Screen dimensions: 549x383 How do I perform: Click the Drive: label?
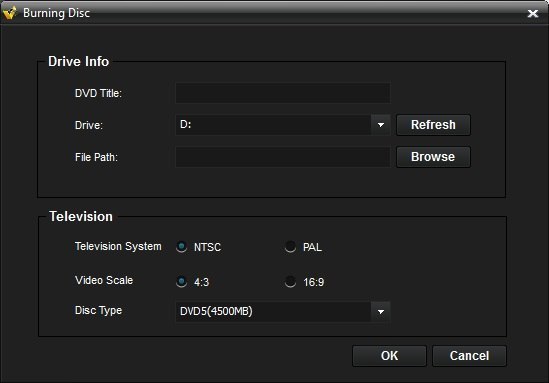tap(89, 125)
